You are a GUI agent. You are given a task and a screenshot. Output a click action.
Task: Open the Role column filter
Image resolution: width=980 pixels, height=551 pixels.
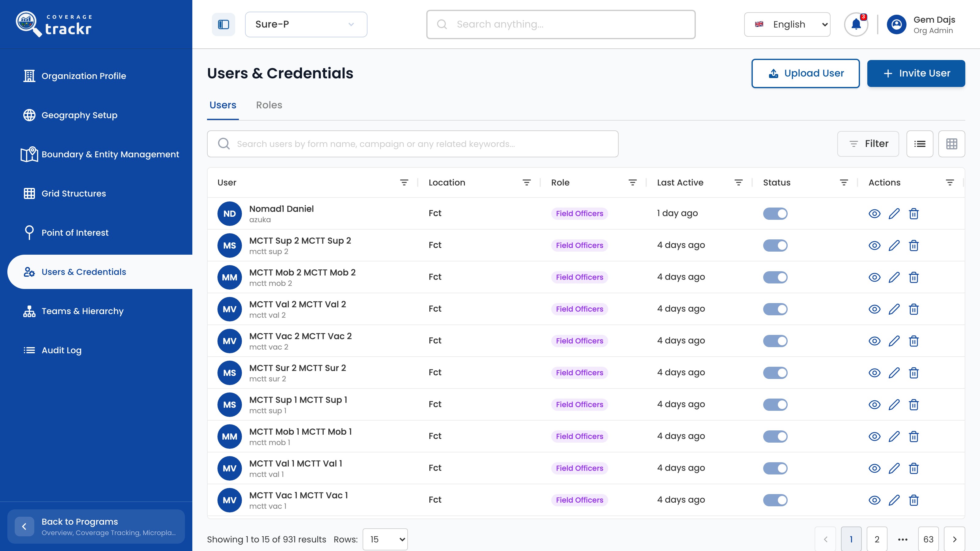pos(632,182)
